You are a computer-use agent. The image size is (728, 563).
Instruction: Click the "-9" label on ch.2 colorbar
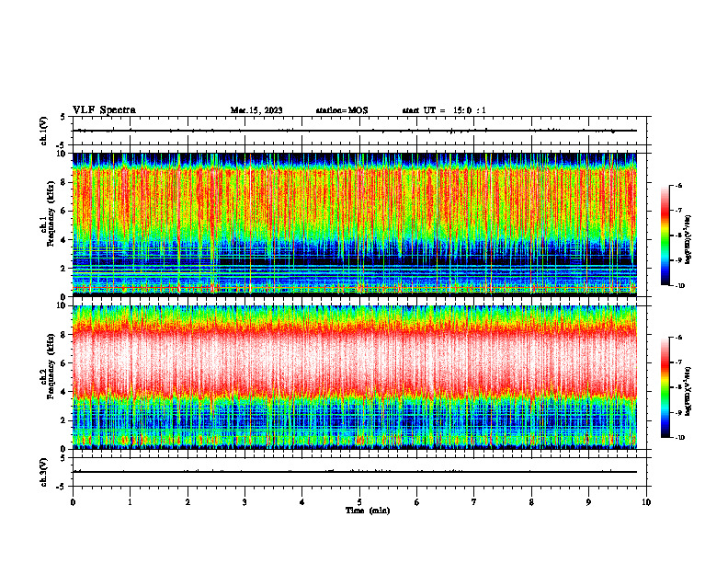pyautogui.click(x=679, y=412)
